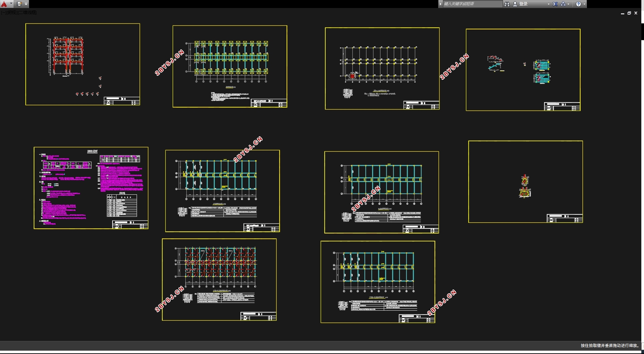Image resolution: width=644 pixels, height=354 pixels.
Task: Select the red frame elevation drawing sheet
Action: pos(83,64)
